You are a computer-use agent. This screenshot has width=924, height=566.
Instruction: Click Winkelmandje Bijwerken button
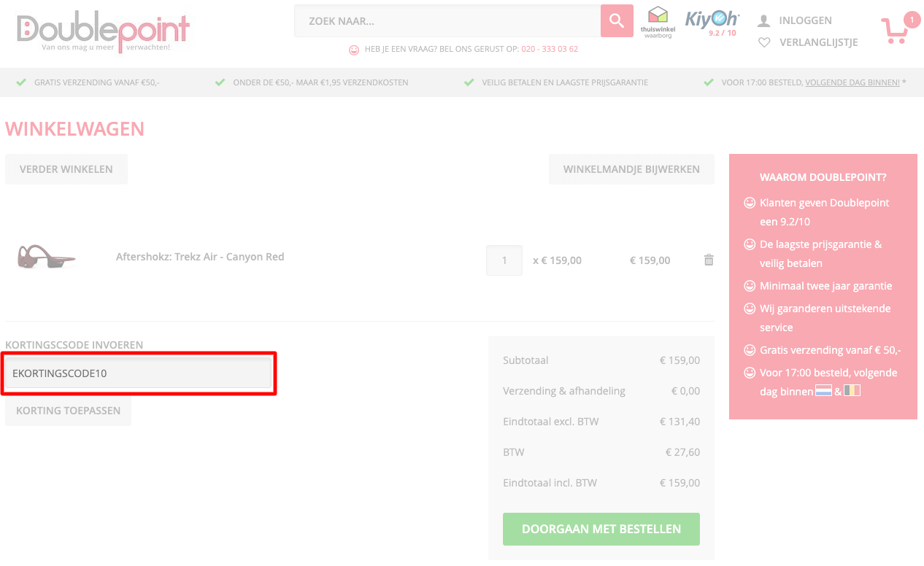pyautogui.click(x=631, y=169)
